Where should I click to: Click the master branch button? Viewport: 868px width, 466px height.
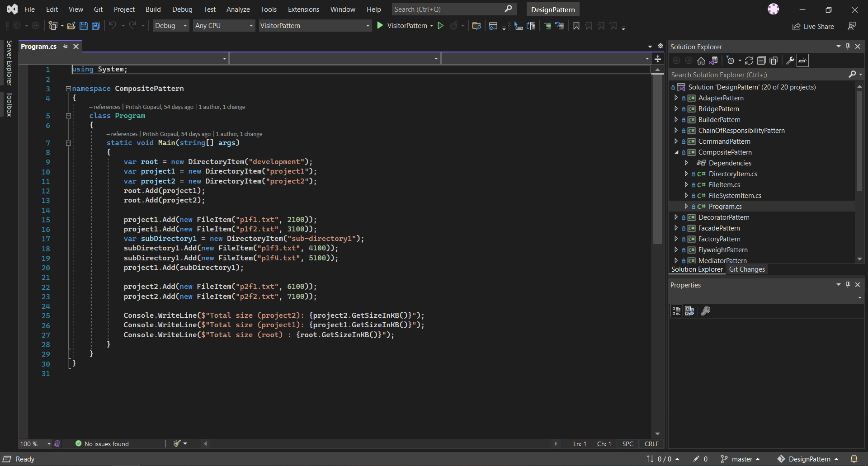pyautogui.click(x=740, y=459)
